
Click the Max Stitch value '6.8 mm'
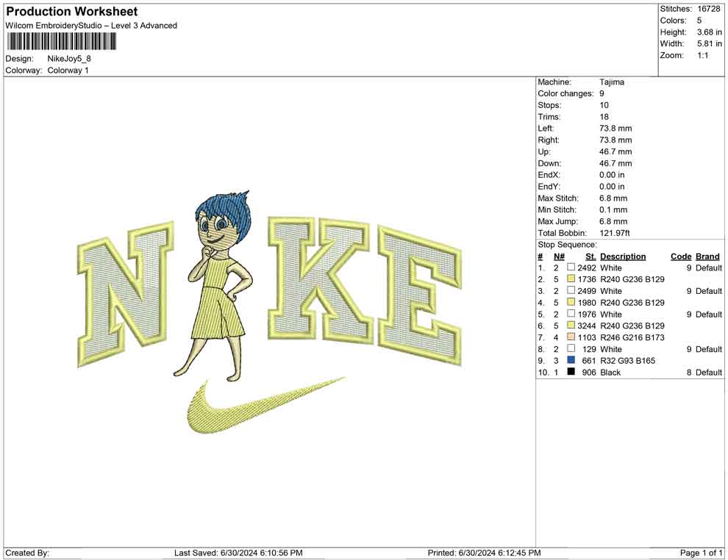point(613,198)
